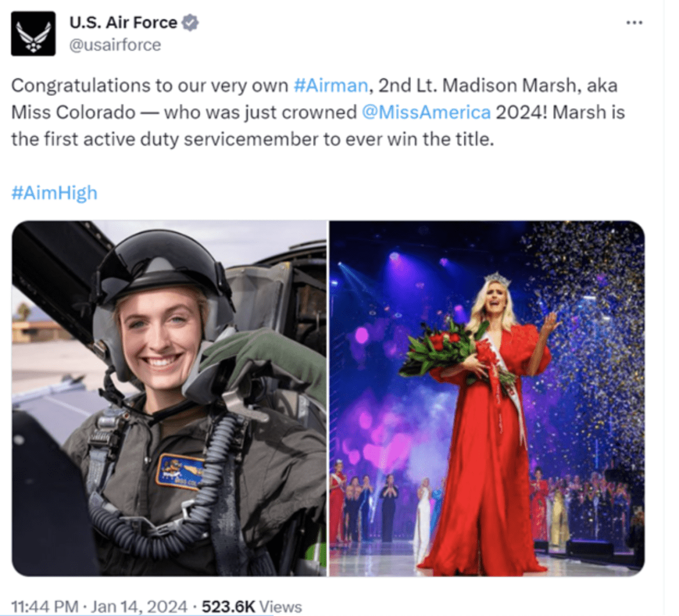Click the 11:44 PM timestamp

pos(45,607)
